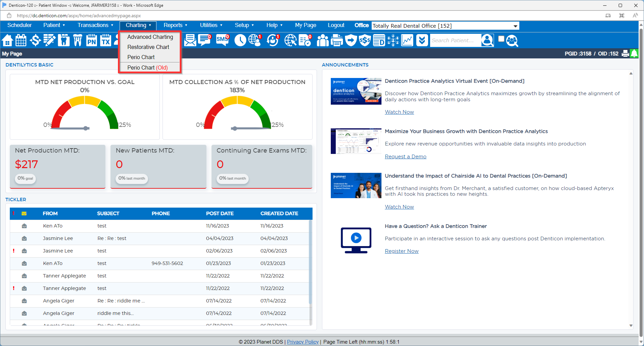Click the tooth chart icon
Viewport: 644px width, 346px height.
point(64,40)
